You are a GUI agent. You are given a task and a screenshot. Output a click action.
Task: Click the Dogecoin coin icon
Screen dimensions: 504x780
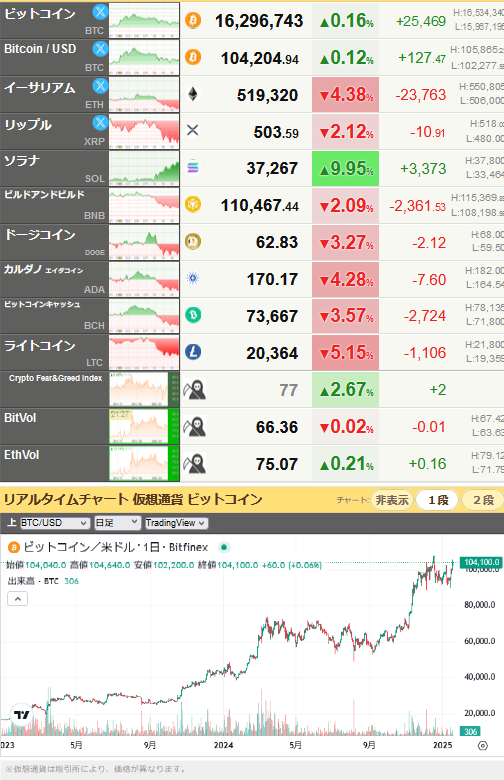(x=193, y=242)
